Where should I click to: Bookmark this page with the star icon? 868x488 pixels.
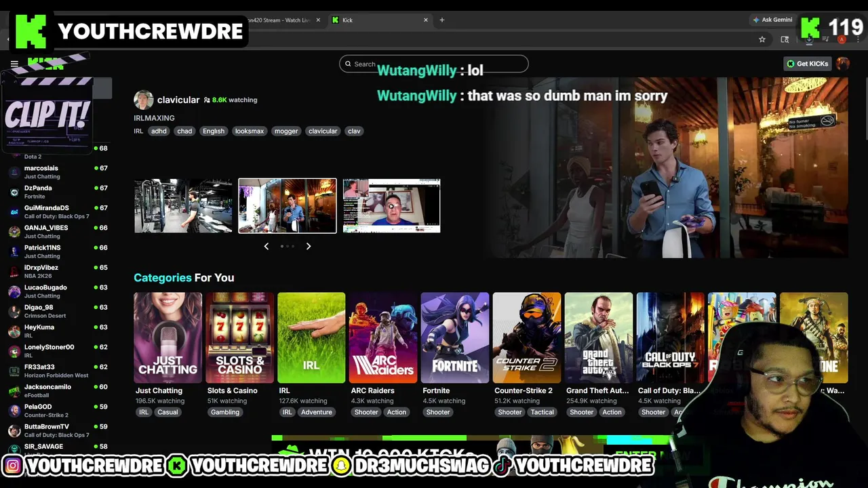pyautogui.click(x=762, y=39)
